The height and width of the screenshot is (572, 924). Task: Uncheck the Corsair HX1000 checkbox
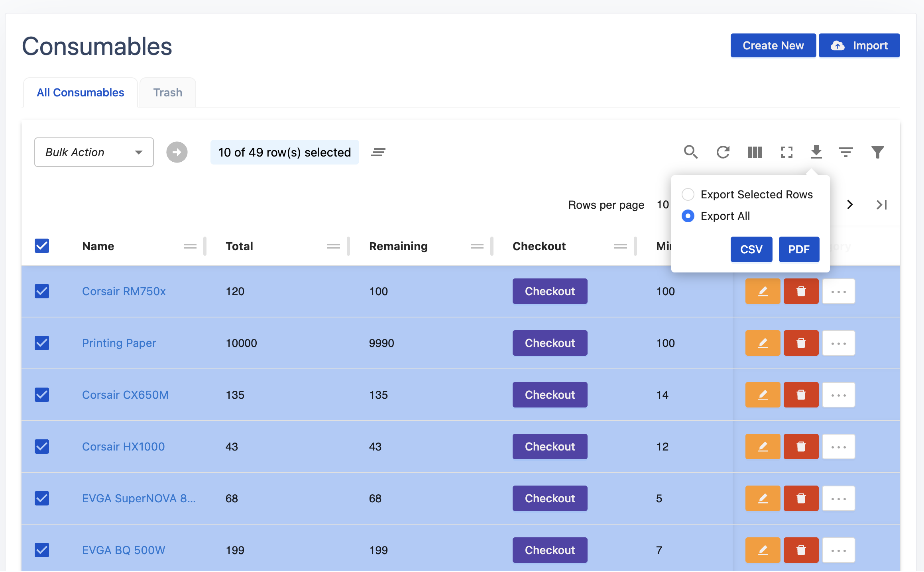[42, 447]
